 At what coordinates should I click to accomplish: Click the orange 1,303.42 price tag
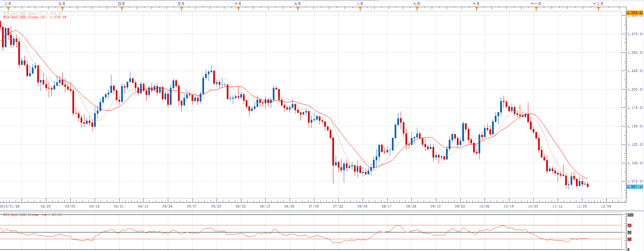[x=635, y=13]
